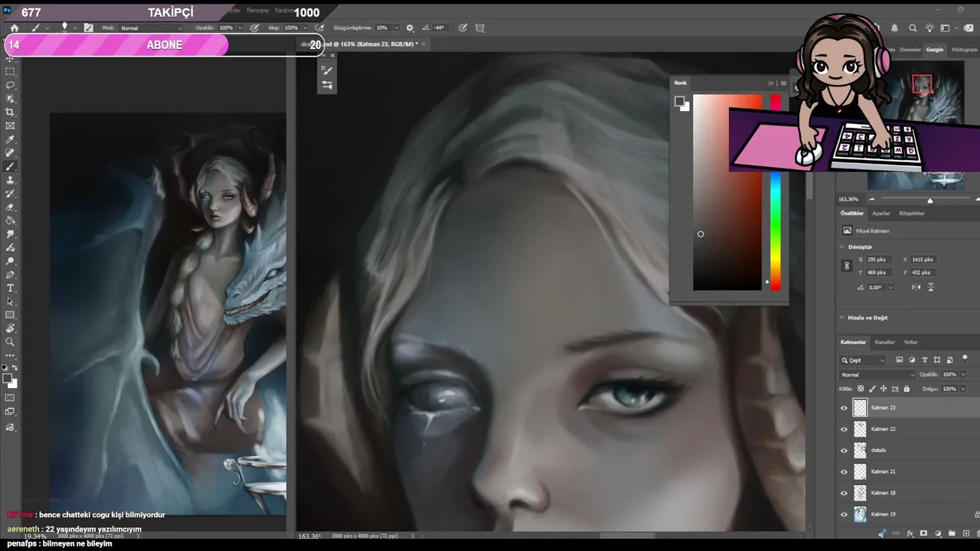The width and height of the screenshot is (980, 551).
Task: Open the layer filter type Çeşit dropdown
Action: [x=863, y=360]
